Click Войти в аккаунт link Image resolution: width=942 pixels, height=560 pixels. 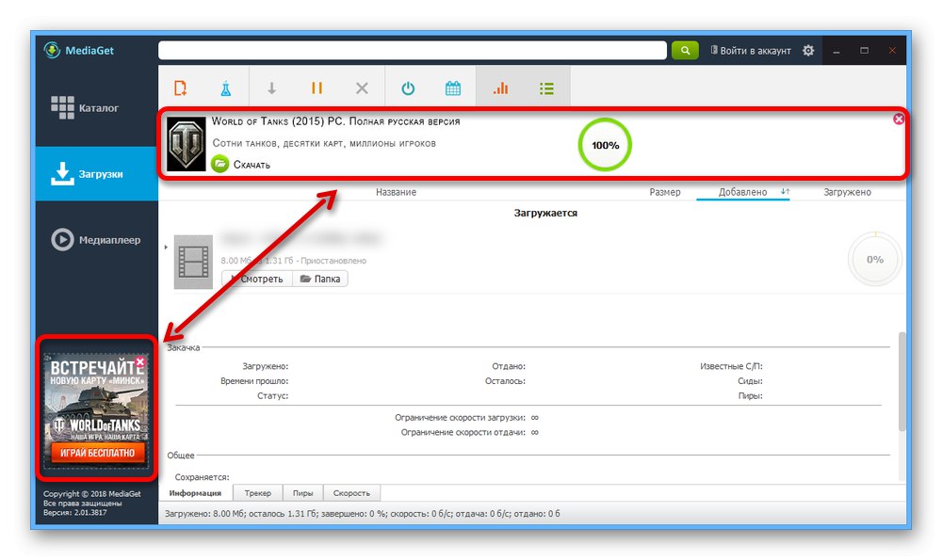(x=751, y=51)
